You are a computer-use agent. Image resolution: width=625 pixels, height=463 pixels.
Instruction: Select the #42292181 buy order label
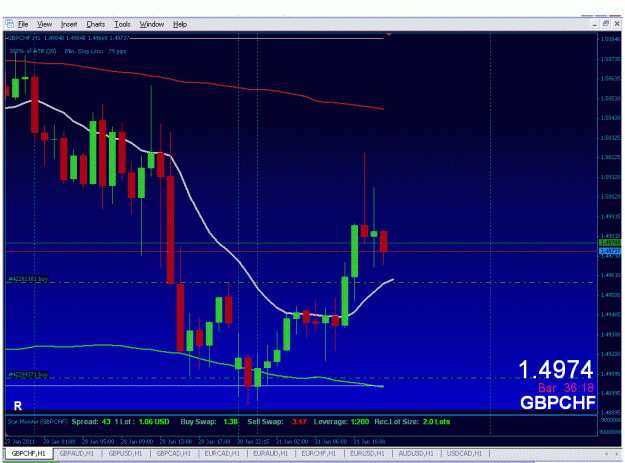(28, 279)
